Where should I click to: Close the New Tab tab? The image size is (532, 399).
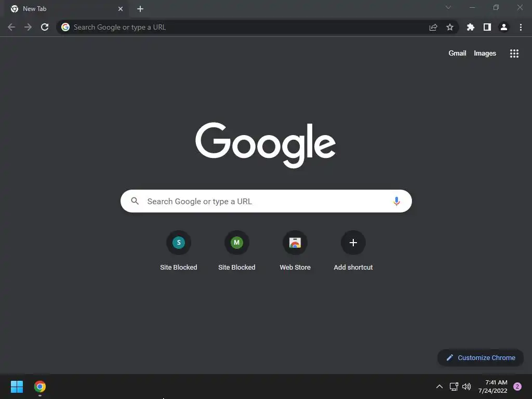pos(121,9)
